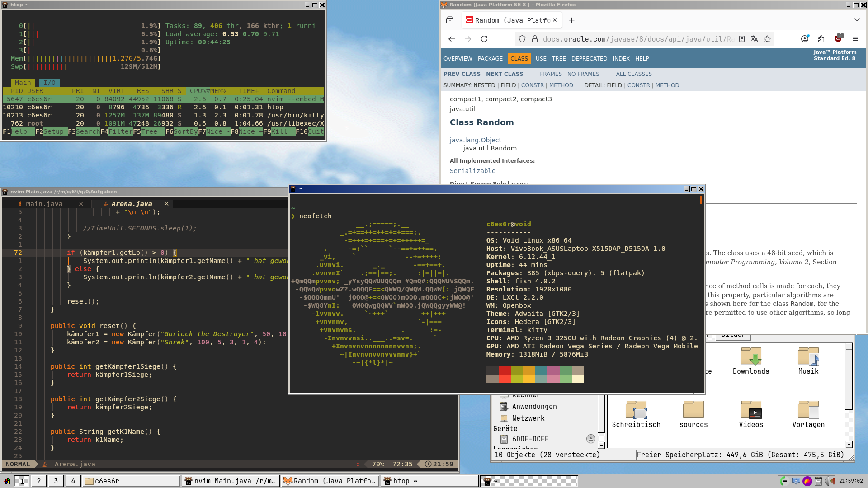Image resolution: width=868 pixels, height=488 pixels.
Task: Jump to detail METHOD link
Action: [x=667, y=85]
